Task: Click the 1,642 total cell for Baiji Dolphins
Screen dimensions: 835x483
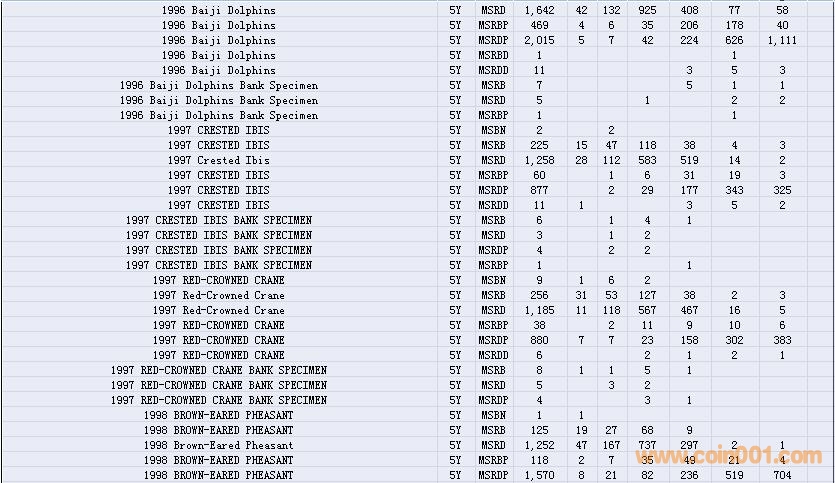Action: [x=539, y=10]
